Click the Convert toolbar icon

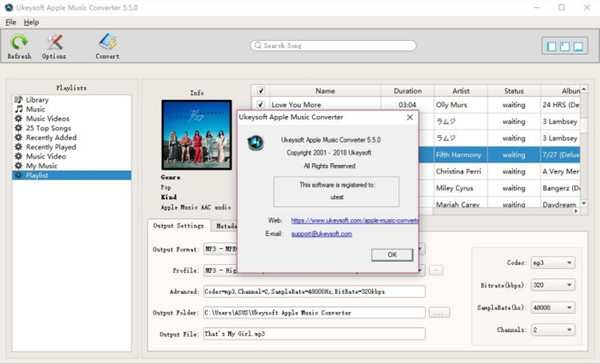[108, 46]
